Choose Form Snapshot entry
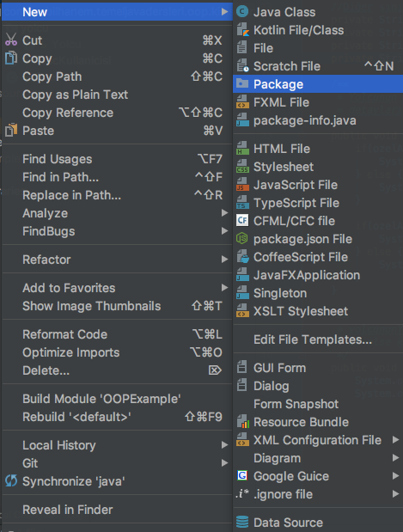This screenshot has width=403, height=532. [318, 404]
